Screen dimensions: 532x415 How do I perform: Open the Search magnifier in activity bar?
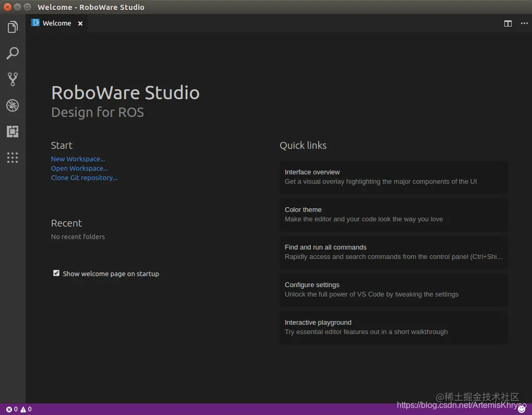(13, 53)
